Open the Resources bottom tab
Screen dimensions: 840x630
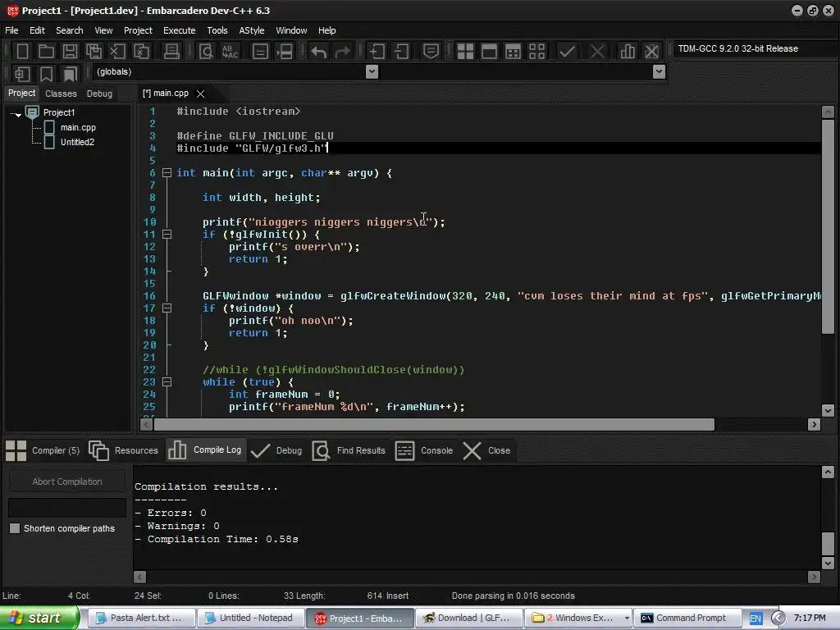(124, 450)
